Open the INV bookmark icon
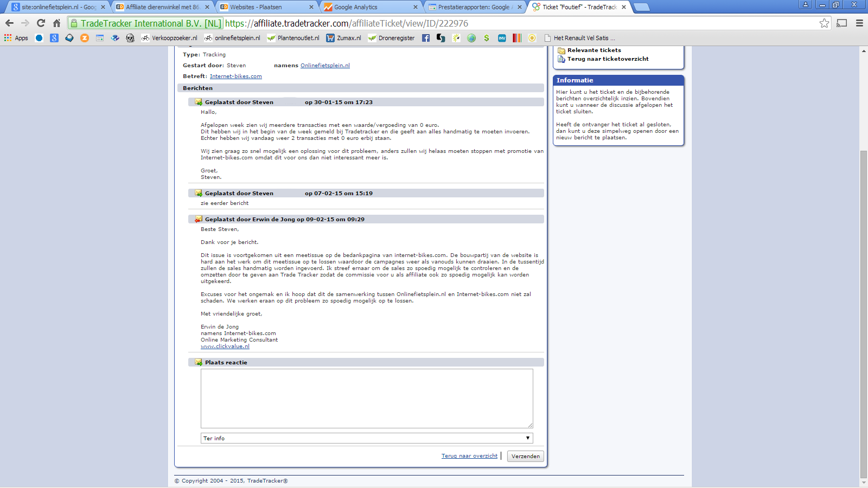The width and height of the screenshot is (868, 488). pyautogui.click(x=502, y=38)
